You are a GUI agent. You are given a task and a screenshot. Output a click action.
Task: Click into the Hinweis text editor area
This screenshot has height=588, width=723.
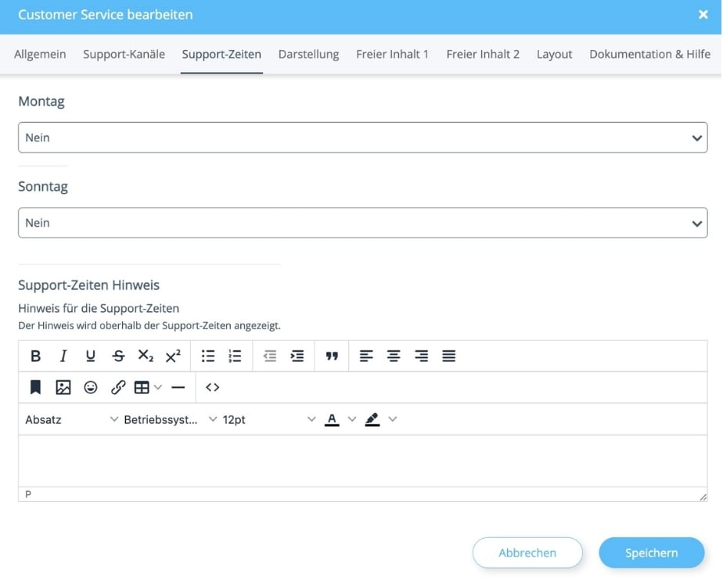coord(363,461)
